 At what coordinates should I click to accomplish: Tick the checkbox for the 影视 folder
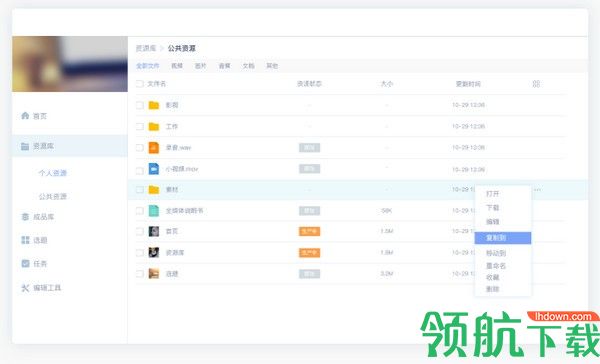pyautogui.click(x=140, y=105)
